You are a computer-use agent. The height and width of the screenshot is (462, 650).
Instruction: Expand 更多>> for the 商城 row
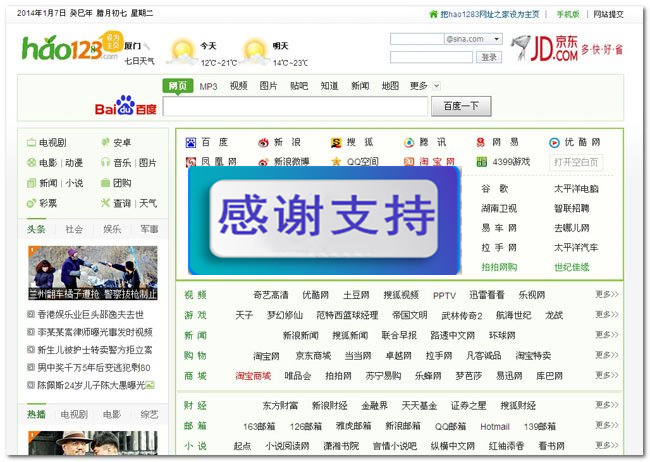point(607,375)
